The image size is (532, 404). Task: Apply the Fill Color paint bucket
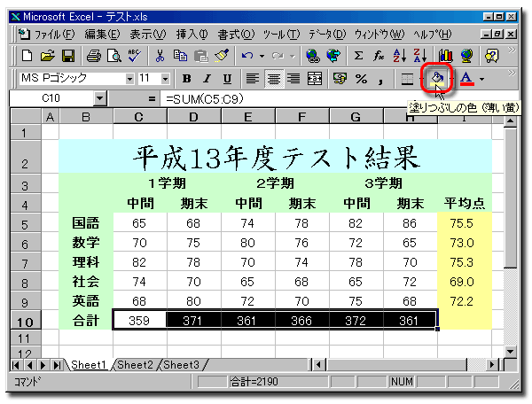point(437,79)
